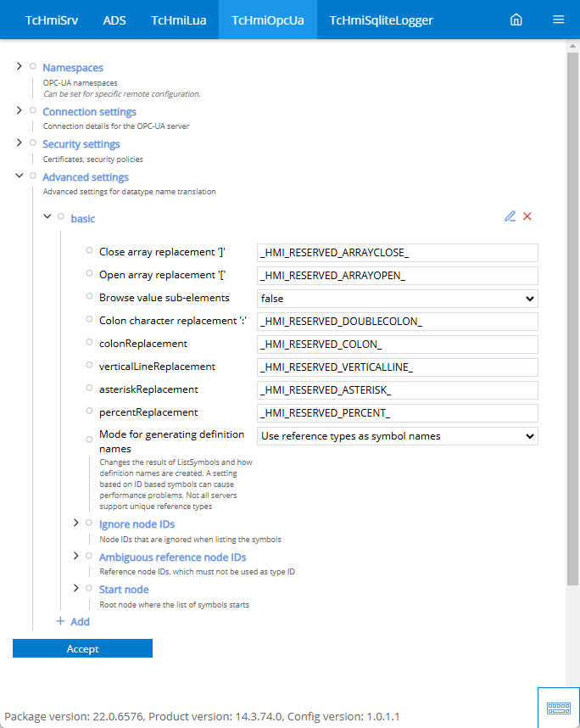
Task: Toggle circle beside Start node
Action: (89, 588)
